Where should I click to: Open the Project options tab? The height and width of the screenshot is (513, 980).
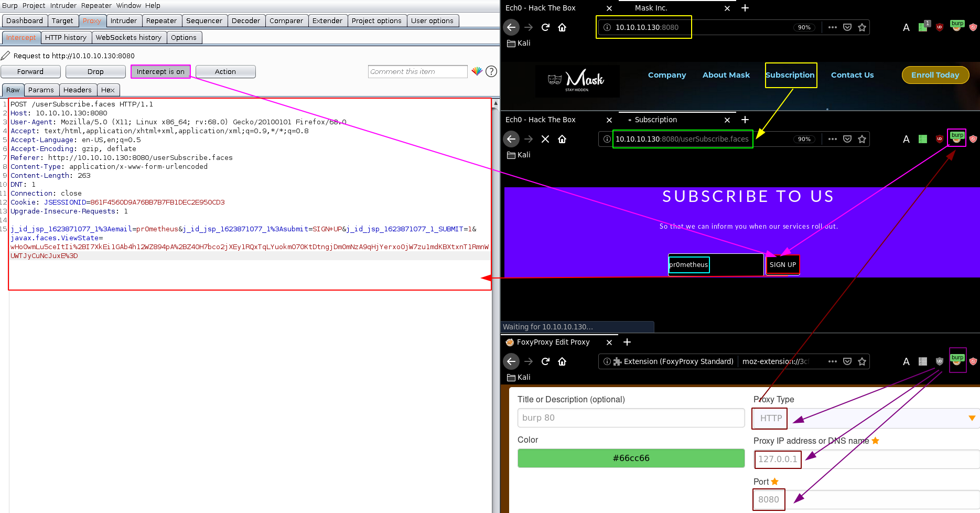click(x=376, y=20)
